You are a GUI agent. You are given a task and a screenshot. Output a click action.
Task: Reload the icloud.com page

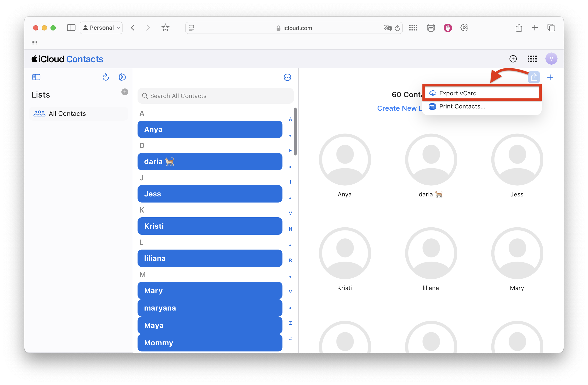click(x=397, y=28)
